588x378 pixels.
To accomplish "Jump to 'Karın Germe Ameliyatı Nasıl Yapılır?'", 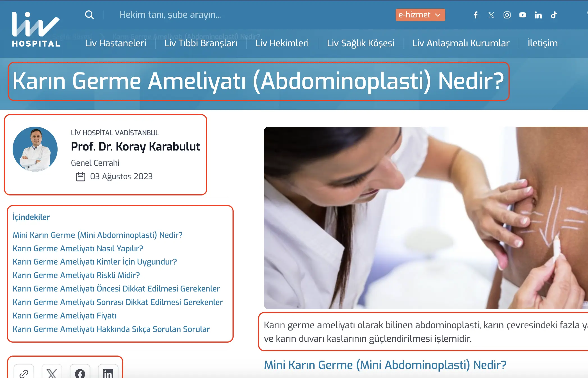I will pyautogui.click(x=78, y=249).
